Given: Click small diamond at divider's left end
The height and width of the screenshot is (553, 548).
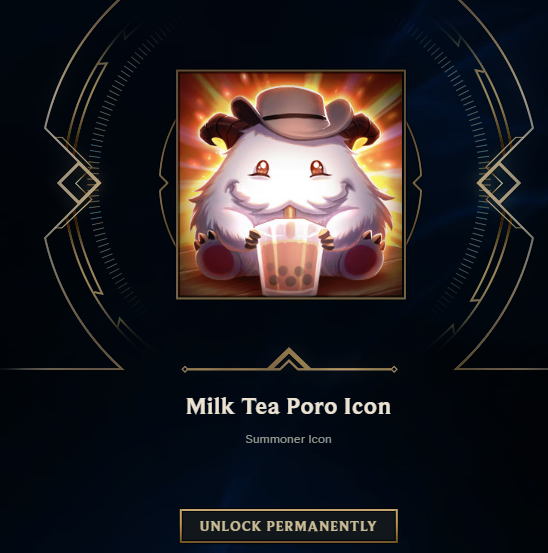Looking at the screenshot, I should 184,369.
